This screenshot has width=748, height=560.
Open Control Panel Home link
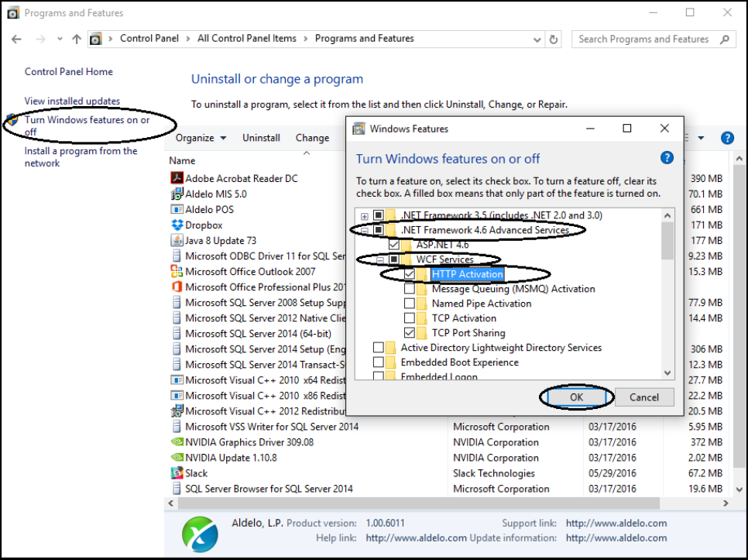[x=69, y=71]
